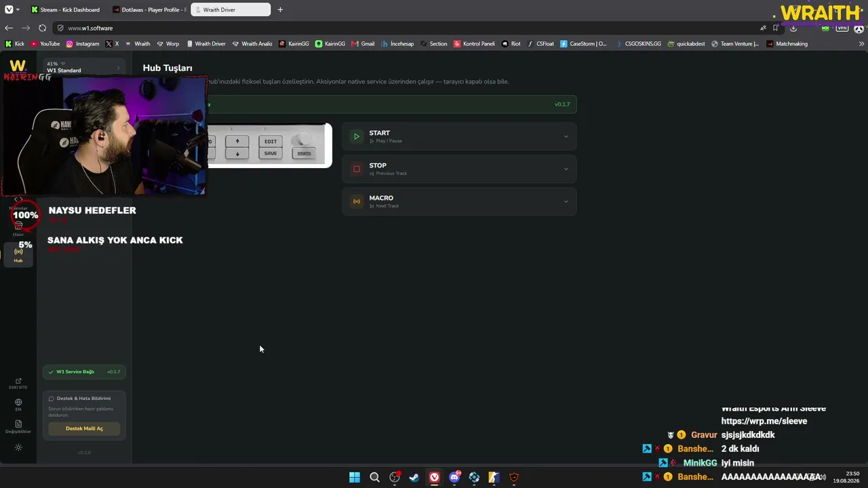Click the site info shield icon in address bar
Screen dimensions: 868x488
click(60, 28)
